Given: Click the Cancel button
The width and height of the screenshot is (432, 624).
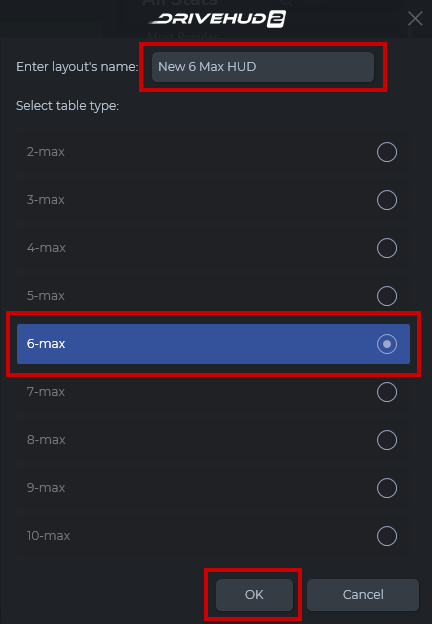Looking at the screenshot, I should coord(363,595).
